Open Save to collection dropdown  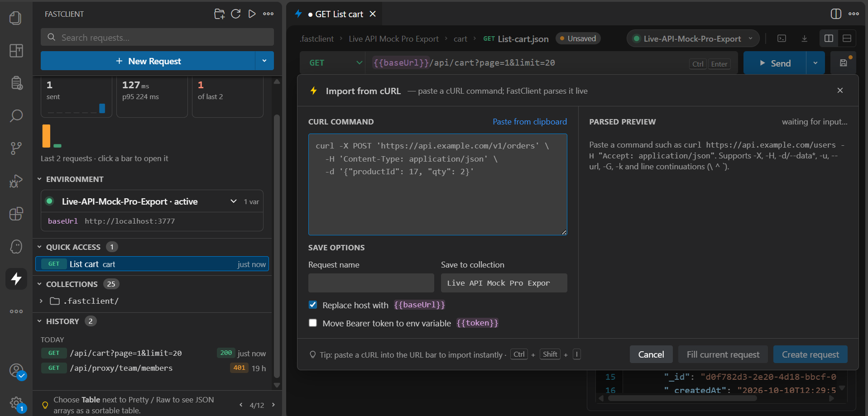(x=504, y=283)
